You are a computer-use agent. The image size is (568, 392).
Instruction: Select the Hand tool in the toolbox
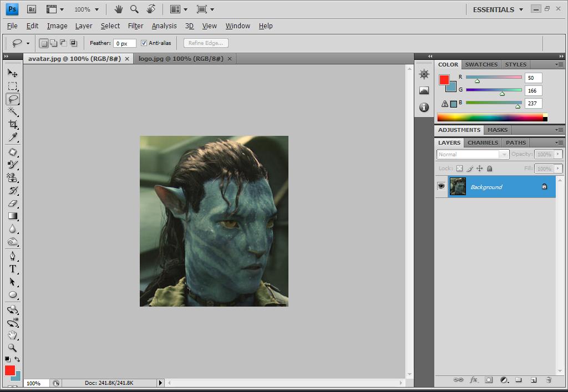tap(13, 335)
